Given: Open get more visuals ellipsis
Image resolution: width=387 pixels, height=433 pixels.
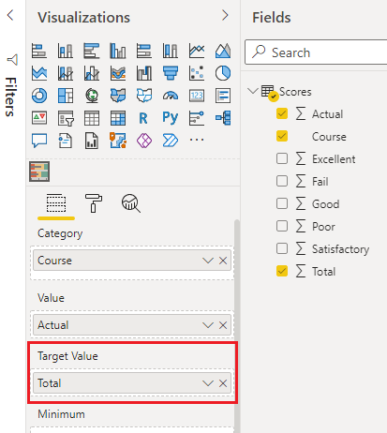Looking at the screenshot, I should click(x=197, y=140).
